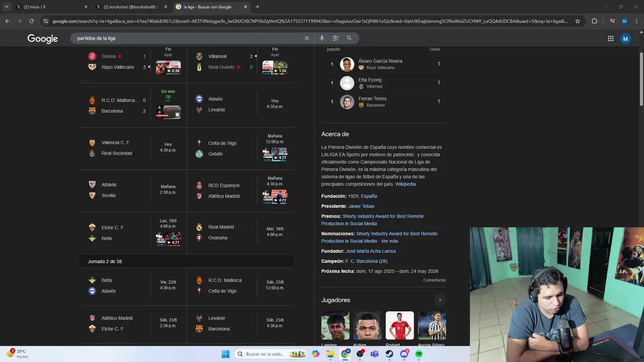The height and width of the screenshot is (362, 644).
Task: Click taskbar search box
Action: pyautogui.click(x=271, y=354)
